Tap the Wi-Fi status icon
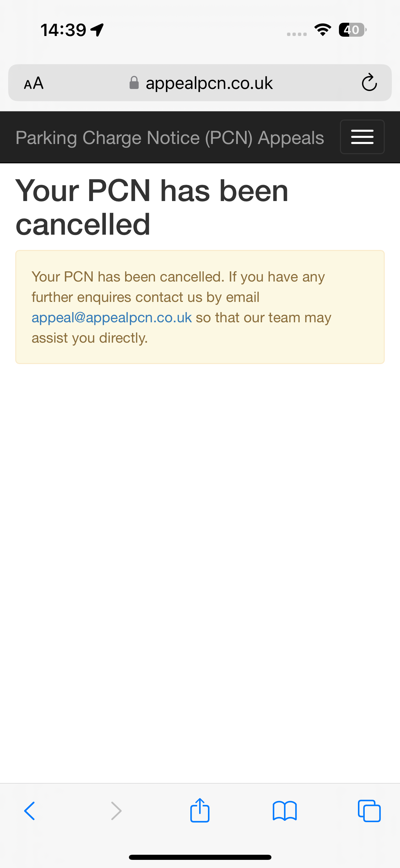This screenshot has width=400, height=868. click(x=323, y=30)
